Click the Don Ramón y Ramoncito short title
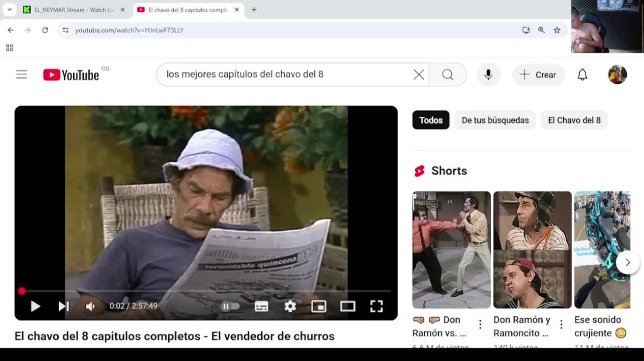The width and height of the screenshot is (644, 361). click(x=522, y=326)
